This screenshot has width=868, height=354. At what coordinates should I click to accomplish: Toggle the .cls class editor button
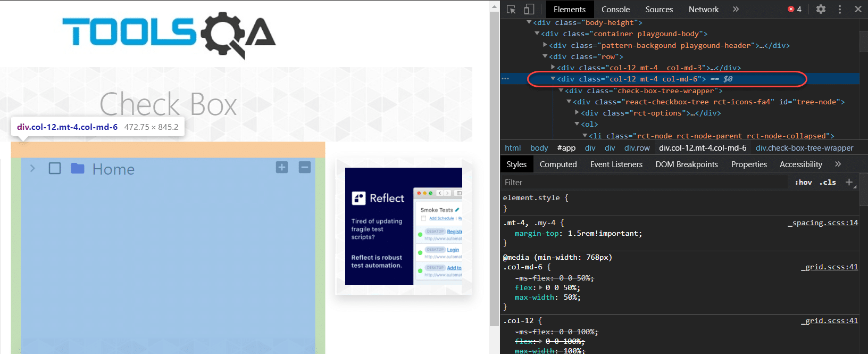[x=828, y=182]
